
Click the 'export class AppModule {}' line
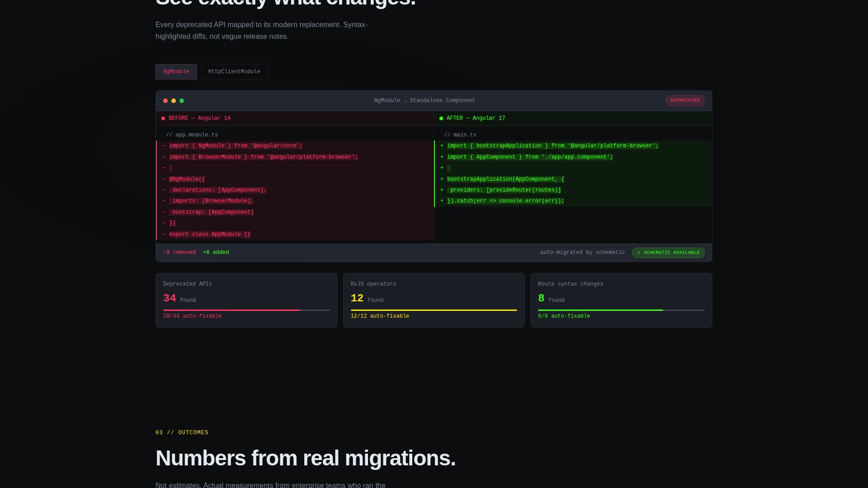pyautogui.click(x=295, y=234)
